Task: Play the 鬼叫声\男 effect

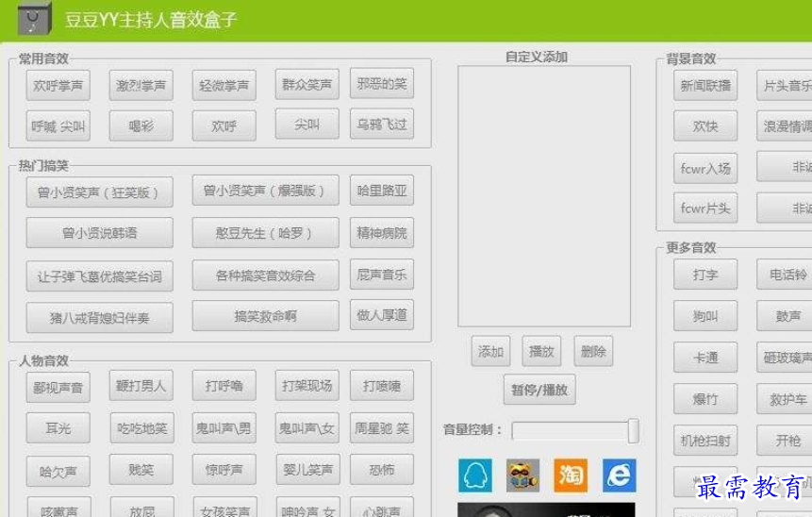Action: point(224,428)
